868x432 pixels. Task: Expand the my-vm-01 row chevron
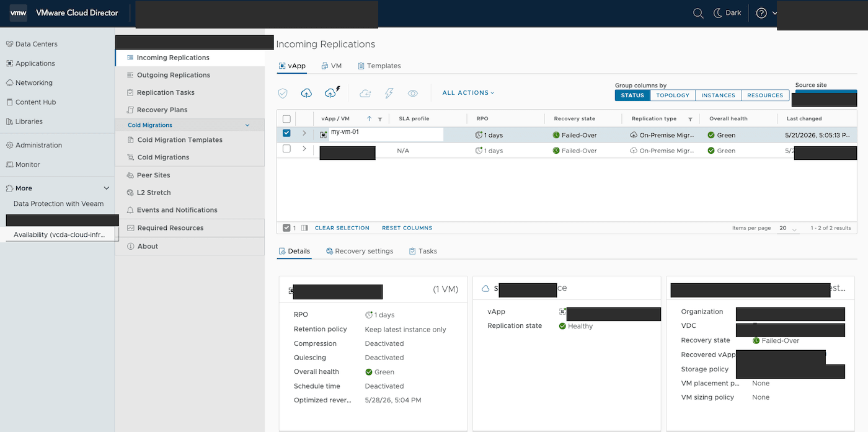coord(304,133)
